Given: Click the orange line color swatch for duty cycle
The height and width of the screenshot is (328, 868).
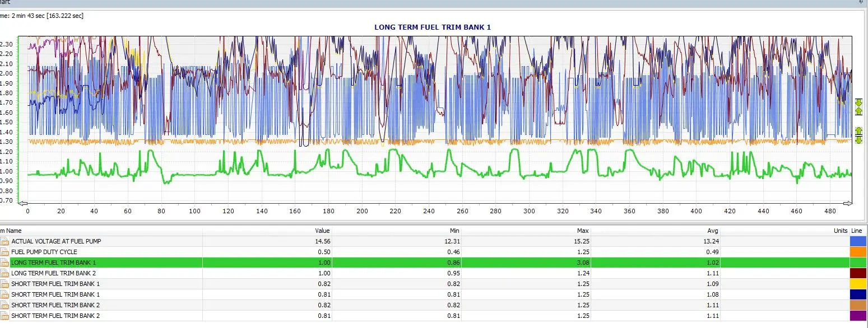Looking at the screenshot, I should click(858, 252).
